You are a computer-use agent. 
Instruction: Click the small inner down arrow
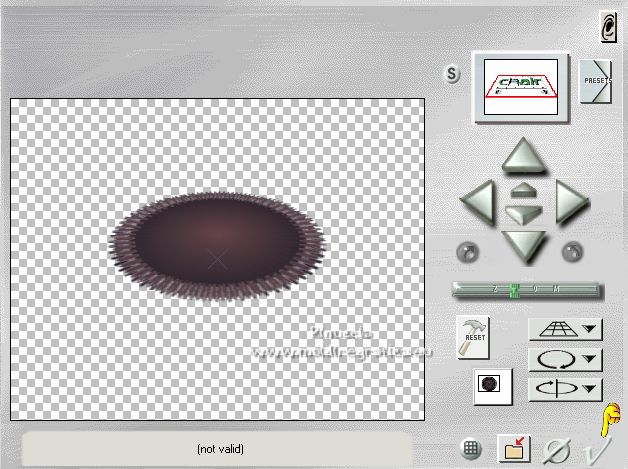click(x=523, y=214)
